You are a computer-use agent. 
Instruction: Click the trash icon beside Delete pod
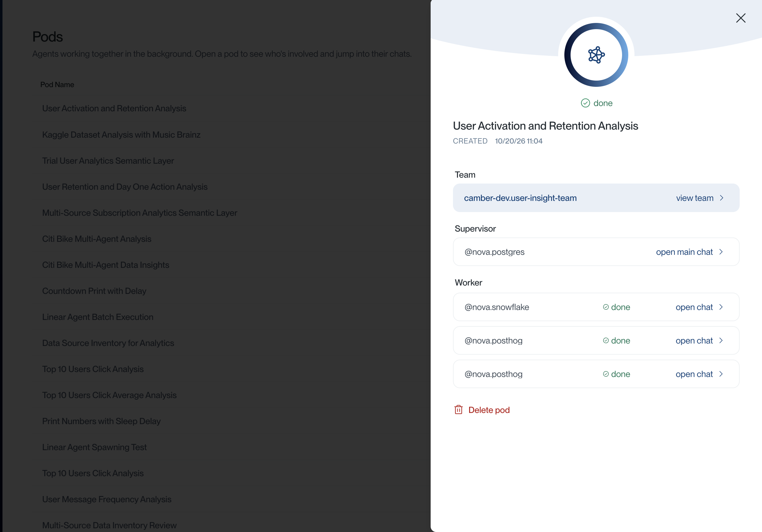(458, 410)
